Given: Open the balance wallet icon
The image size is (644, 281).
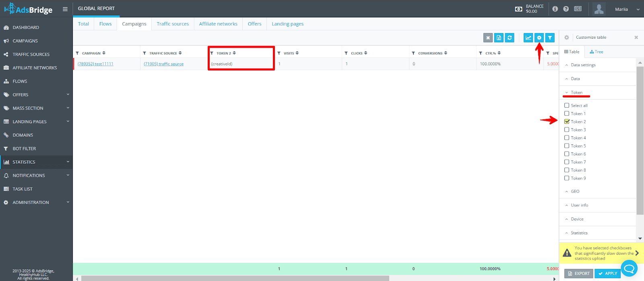Looking at the screenshot, I should click(x=519, y=9).
